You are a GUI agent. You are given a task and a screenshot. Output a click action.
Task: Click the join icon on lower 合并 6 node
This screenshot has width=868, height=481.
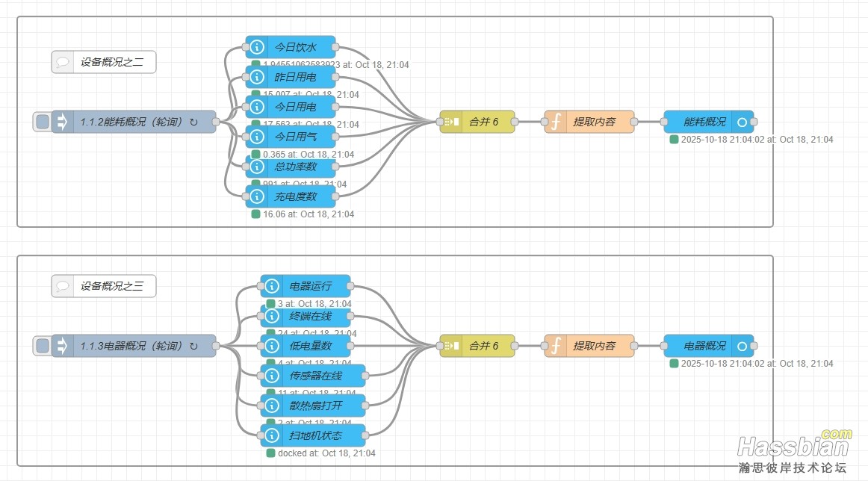(451, 346)
